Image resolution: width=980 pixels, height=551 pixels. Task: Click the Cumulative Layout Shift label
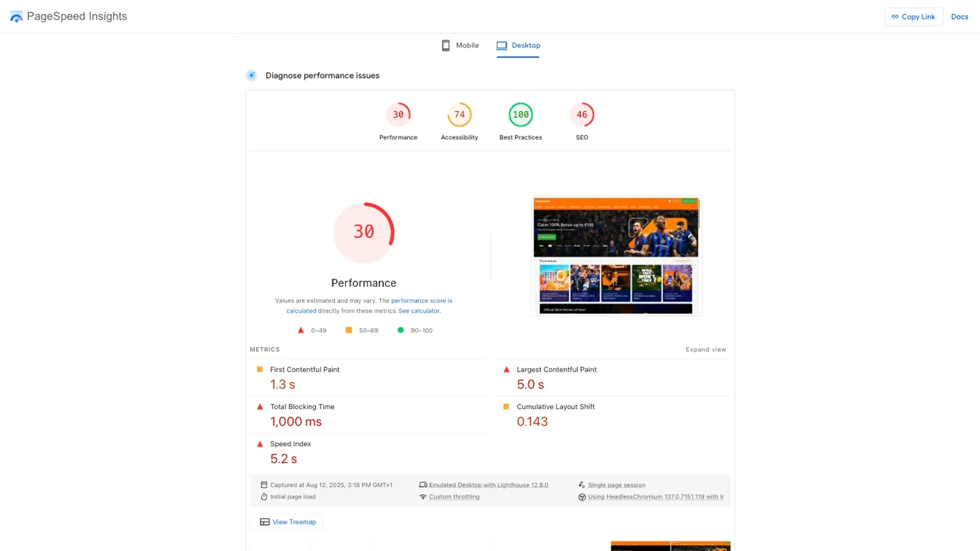[x=555, y=407]
